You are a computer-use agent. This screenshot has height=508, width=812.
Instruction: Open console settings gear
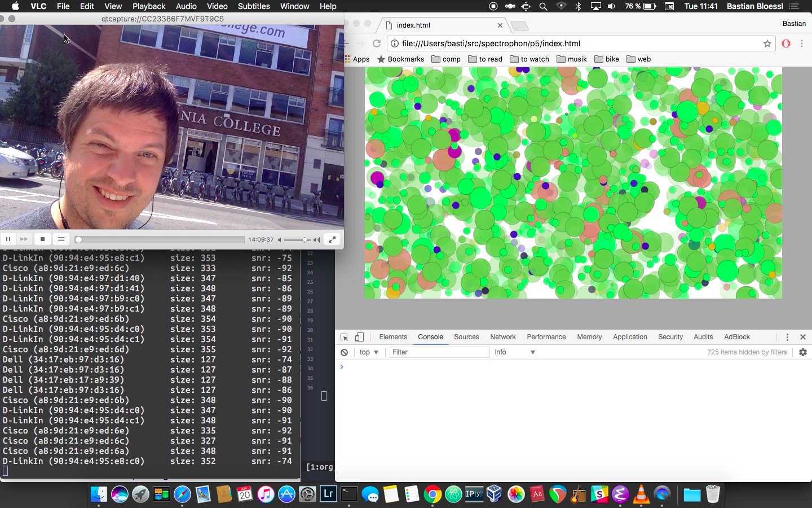pos(803,352)
